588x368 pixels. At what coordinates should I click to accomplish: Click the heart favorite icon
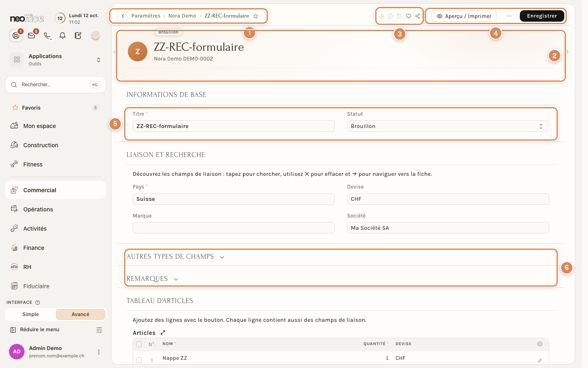click(x=408, y=16)
